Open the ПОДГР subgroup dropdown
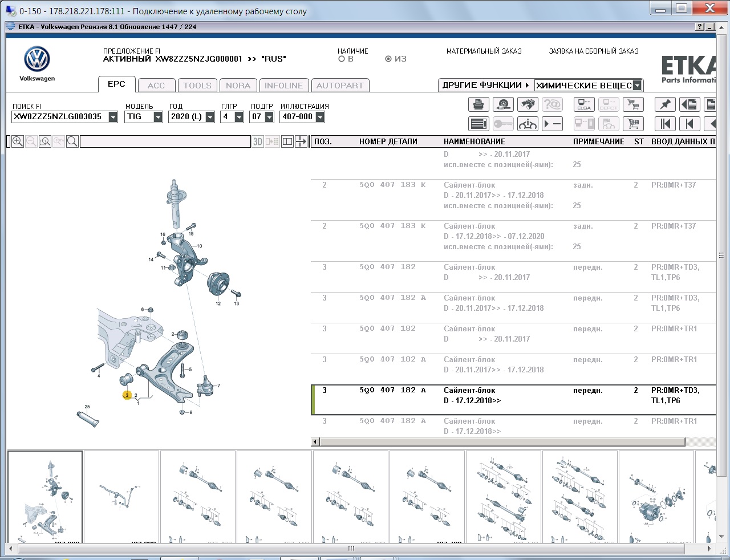Viewport: 730px width, 560px height. 269,117
